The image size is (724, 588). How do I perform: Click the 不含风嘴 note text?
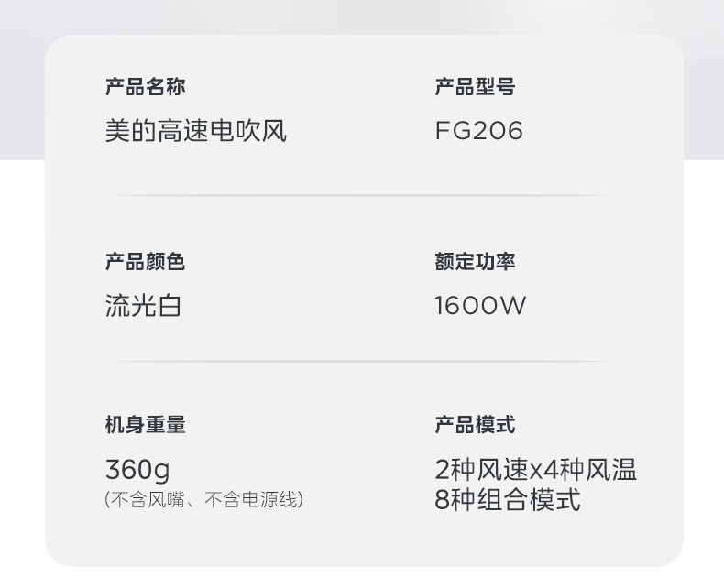pyautogui.click(x=151, y=500)
